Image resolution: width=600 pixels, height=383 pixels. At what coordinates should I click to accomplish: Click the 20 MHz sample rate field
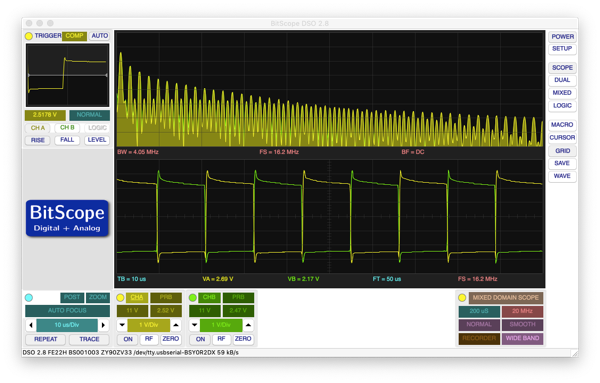522,311
